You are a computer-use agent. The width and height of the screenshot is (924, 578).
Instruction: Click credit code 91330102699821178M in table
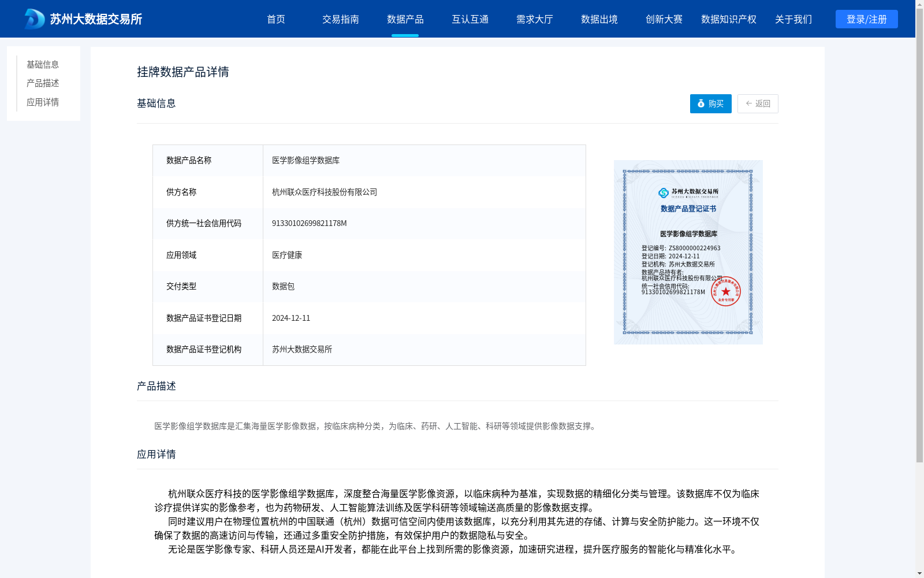[310, 223]
